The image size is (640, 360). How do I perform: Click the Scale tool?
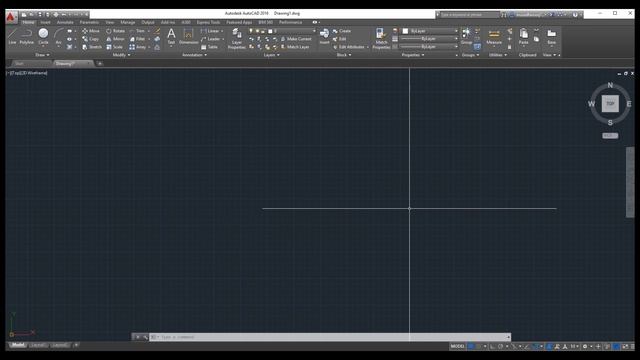(114, 47)
